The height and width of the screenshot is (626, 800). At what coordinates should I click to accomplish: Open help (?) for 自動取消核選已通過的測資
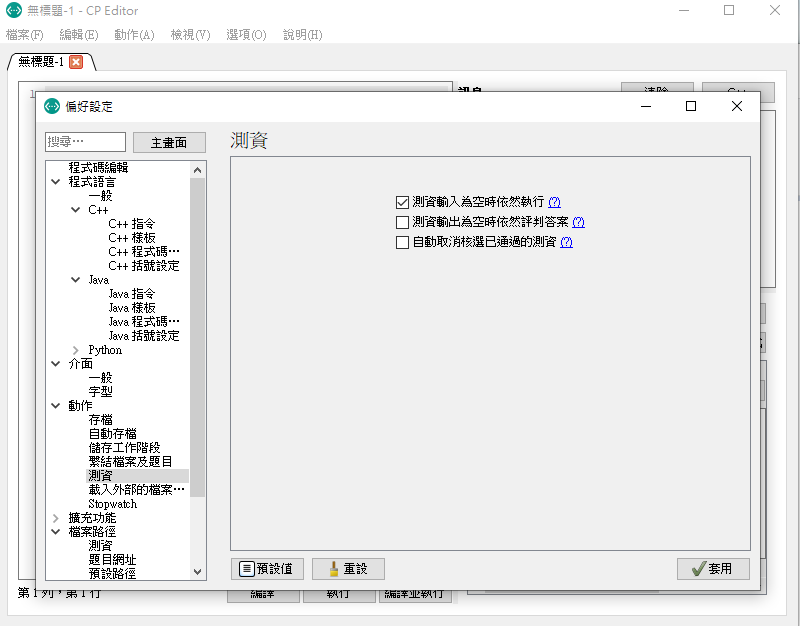(566, 242)
